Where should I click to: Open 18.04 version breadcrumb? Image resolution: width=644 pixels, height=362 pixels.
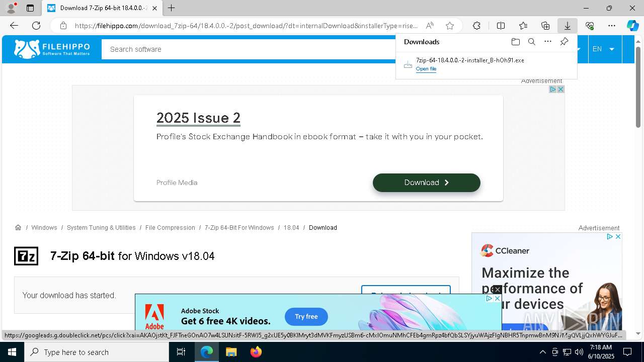pyautogui.click(x=291, y=228)
